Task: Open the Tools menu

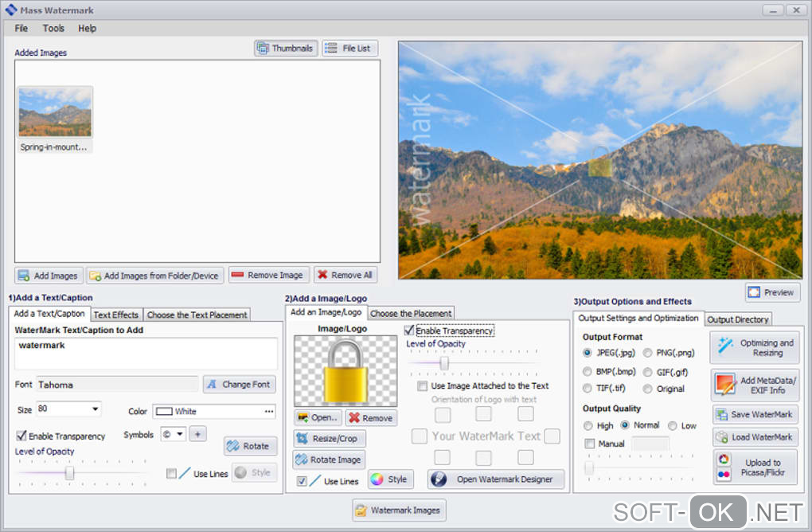Action: click(53, 29)
